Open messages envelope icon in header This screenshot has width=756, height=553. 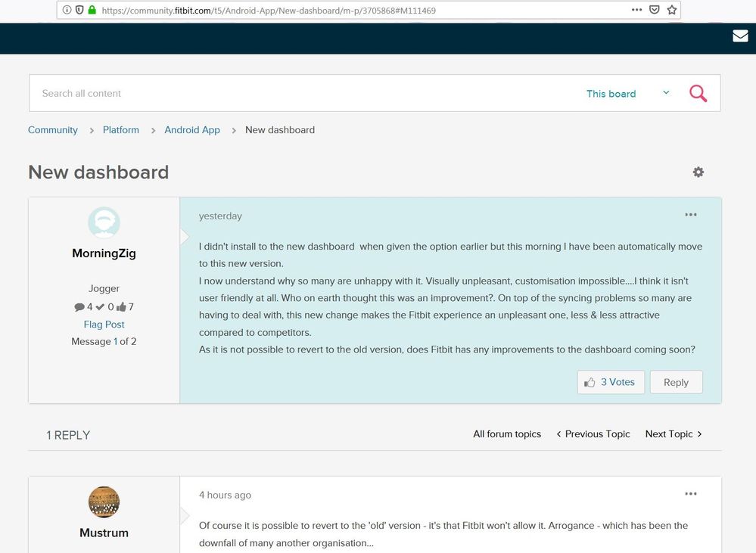pyautogui.click(x=740, y=36)
